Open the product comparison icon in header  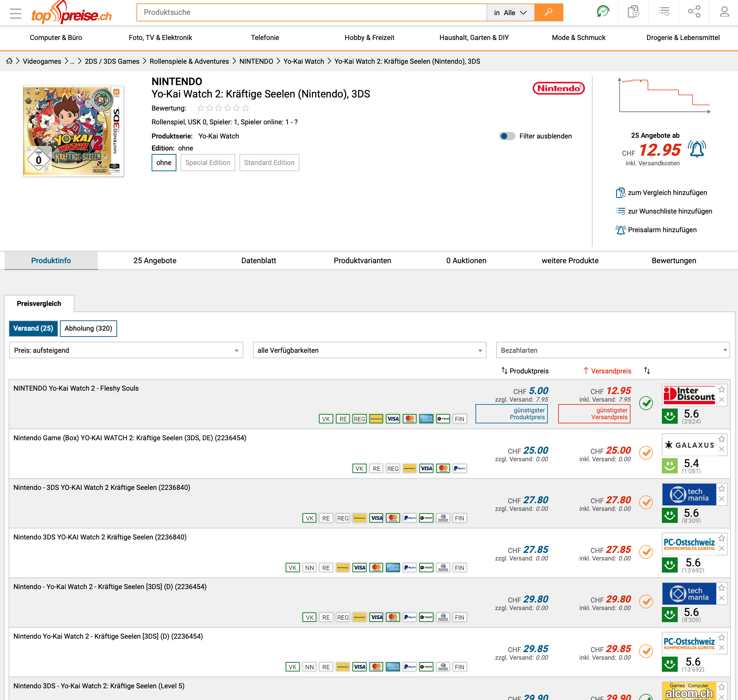[633, 12]
